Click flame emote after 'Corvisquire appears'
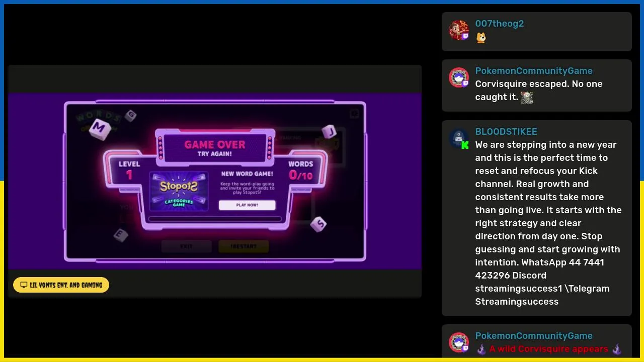This screenshot has height=362, width=644. pos(617,349)
